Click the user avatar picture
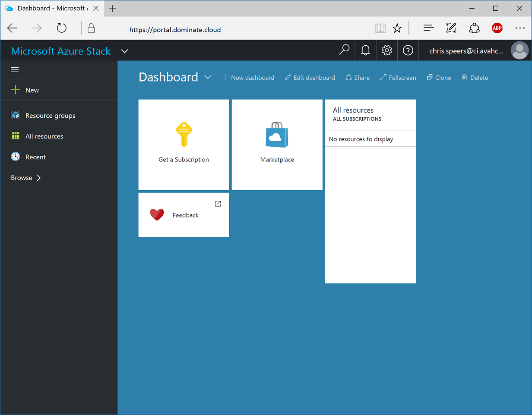 point(519,50)
